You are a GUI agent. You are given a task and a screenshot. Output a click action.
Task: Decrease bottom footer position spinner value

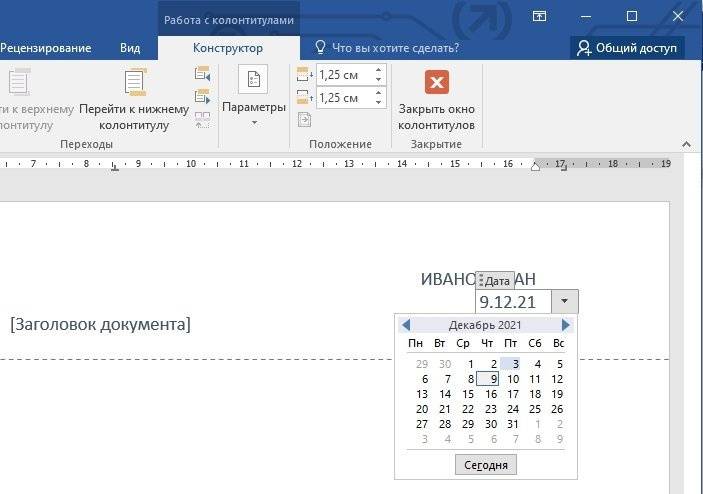point(378,103)
